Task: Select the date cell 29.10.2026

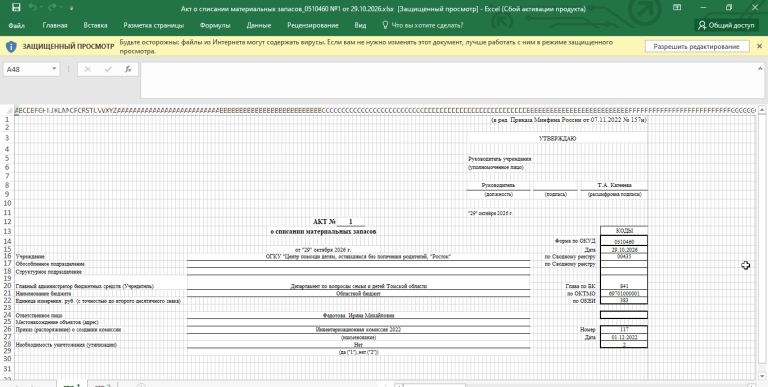Action: pos(624,250)
